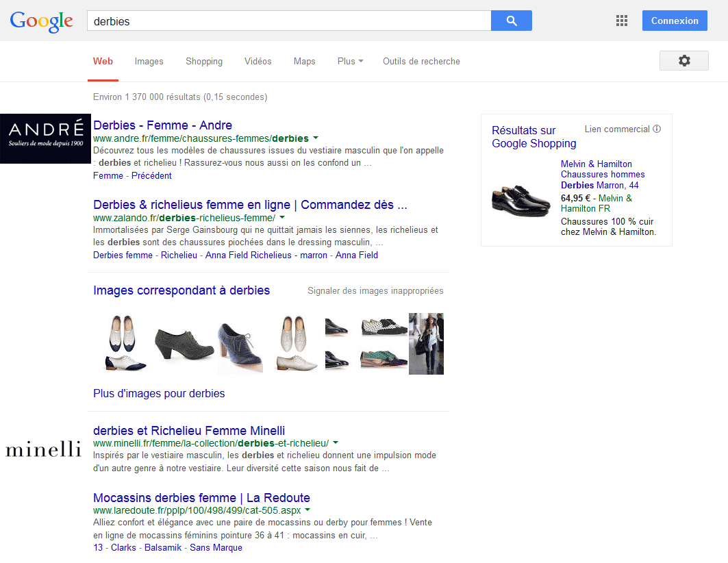Screen dimensions: 728x563
Task: Click Signaler des images inappropriées
Action: pyautogui.click(x=375, y=290)
